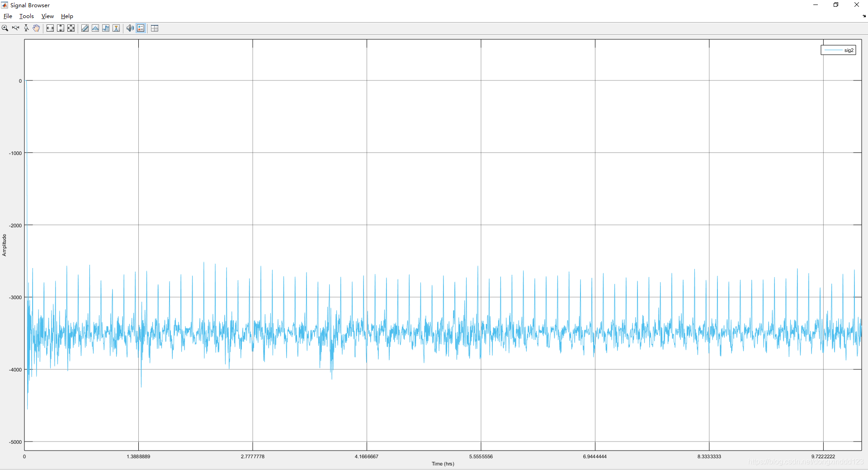Expand the layout grid options
The width and height of the screenshot is (868, 470).
pyautogui.click(x=154, y=28)
